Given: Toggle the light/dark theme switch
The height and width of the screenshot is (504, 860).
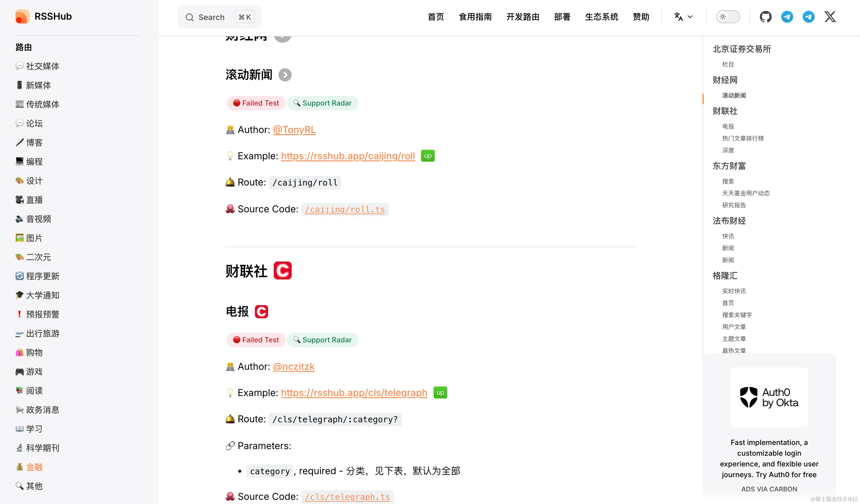Looking at the screenshot, I should (728, 17).
